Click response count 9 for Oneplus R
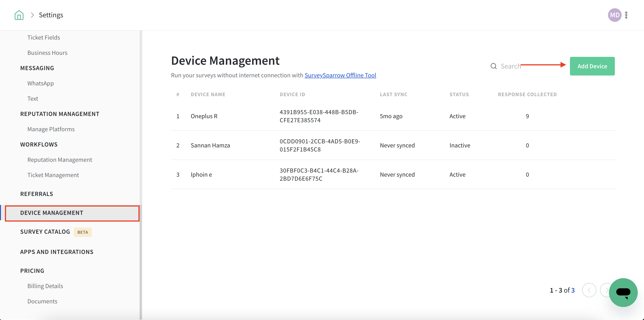 [x=527, y=116]
